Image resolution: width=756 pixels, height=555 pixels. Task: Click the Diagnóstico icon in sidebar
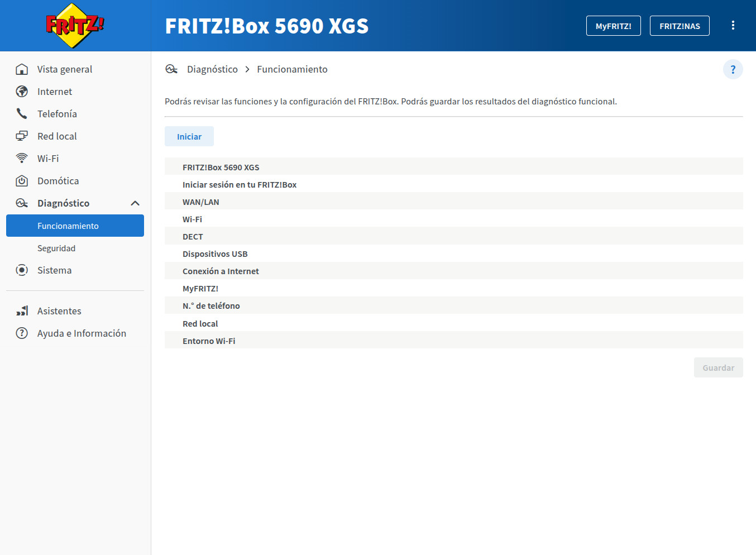(22, 203)
